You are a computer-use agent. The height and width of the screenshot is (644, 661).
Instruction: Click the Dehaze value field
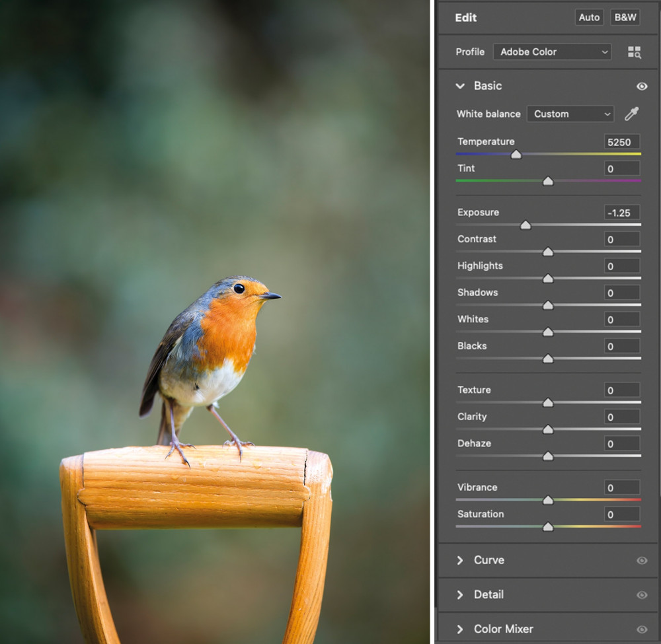point(622,443)
